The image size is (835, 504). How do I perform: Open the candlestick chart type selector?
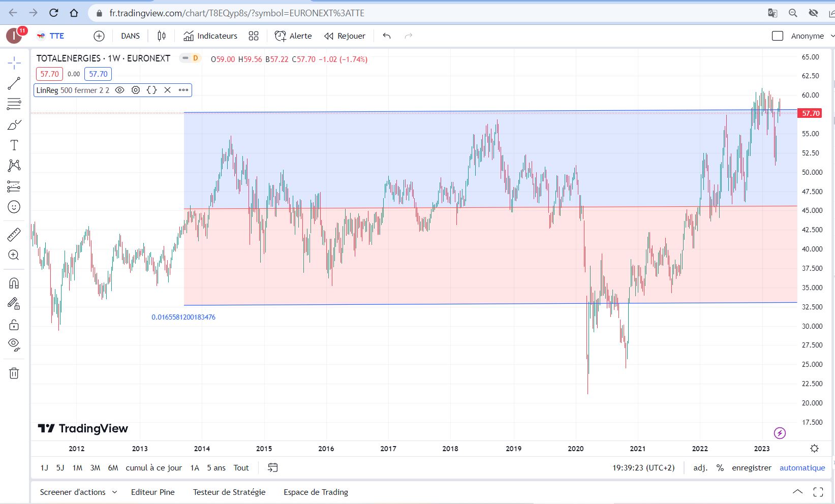162,36
